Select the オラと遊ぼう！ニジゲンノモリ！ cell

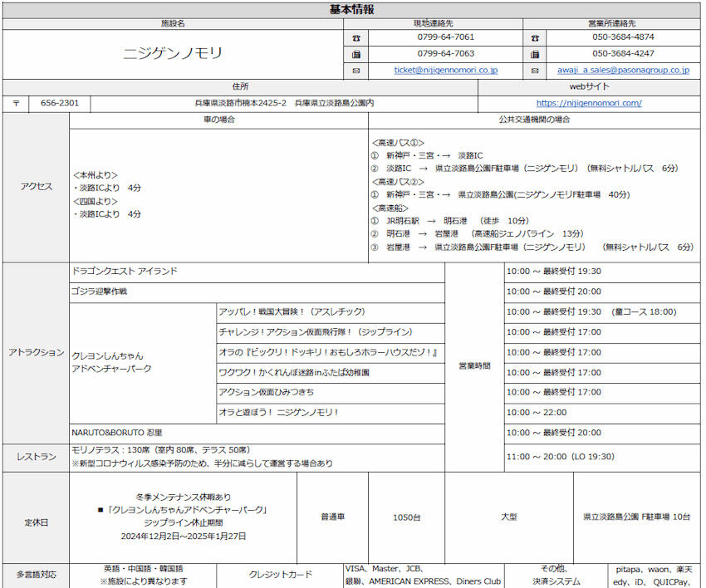pos(331,414)
